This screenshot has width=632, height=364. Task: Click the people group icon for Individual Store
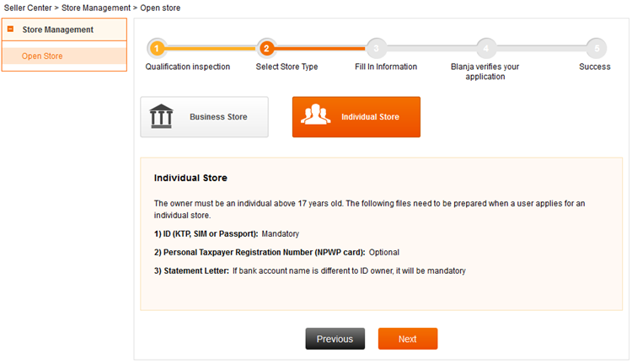coord(316,114)
